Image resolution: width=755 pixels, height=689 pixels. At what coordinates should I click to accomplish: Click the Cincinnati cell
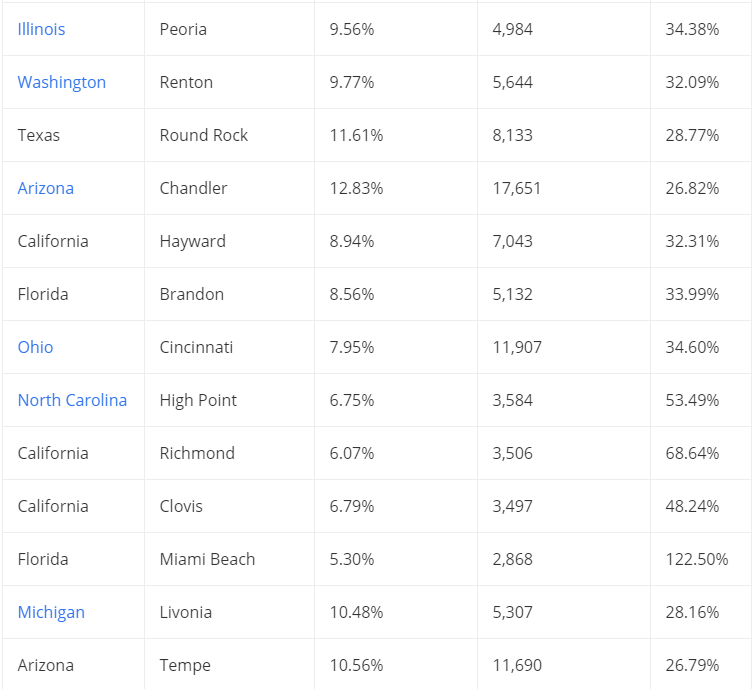[x=196, y=347]
